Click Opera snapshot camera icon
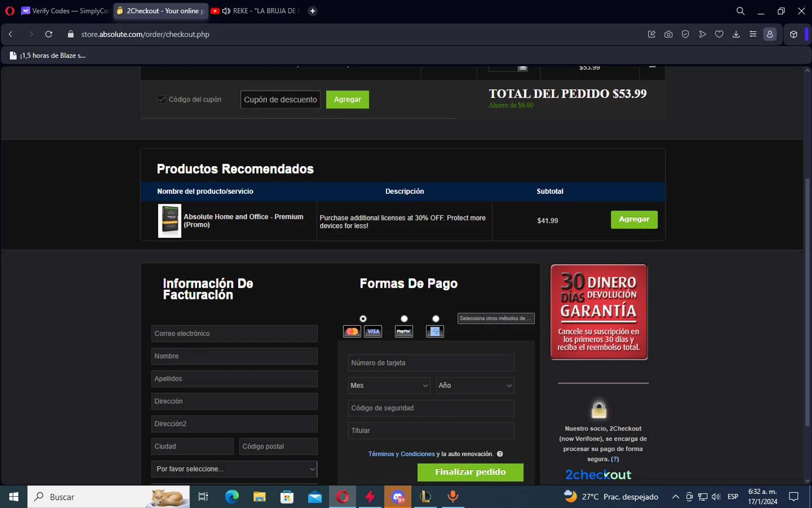Screen dimensions: 812x508 point(669,34)
